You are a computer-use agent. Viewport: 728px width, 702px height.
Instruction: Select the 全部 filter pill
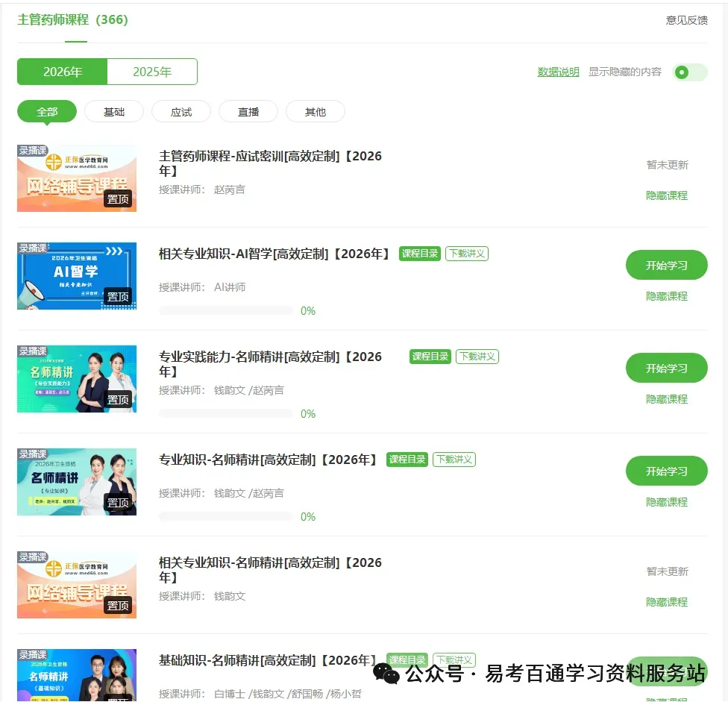pyautogui.click(x=47, y=111)
